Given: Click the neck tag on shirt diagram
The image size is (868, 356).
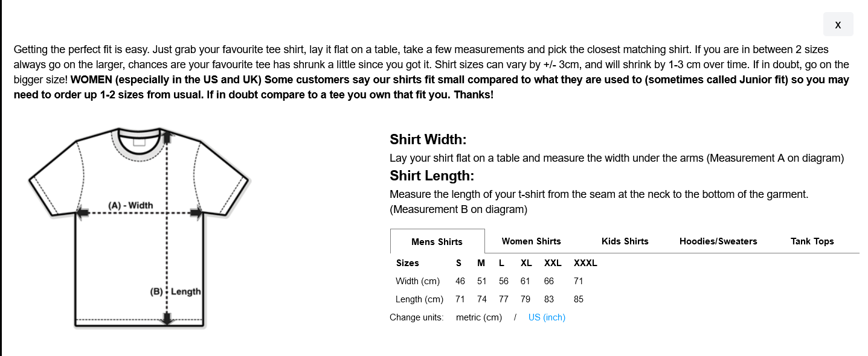Looking at the screenshot, I should 140,142.
